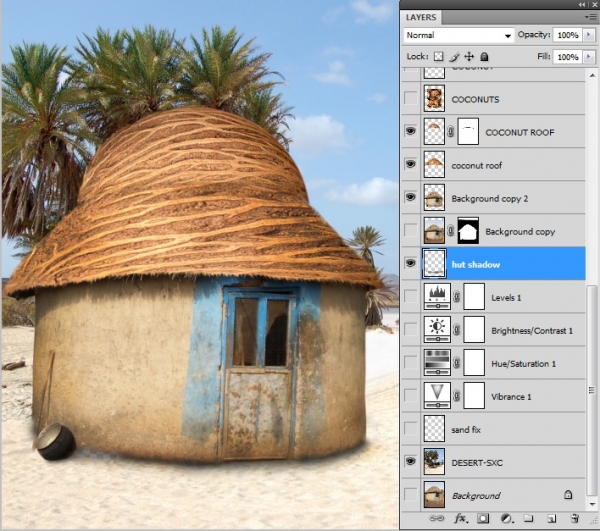Hide the COCONUT ROOF layer
The image size is (600, 531).
pos(411,131)
